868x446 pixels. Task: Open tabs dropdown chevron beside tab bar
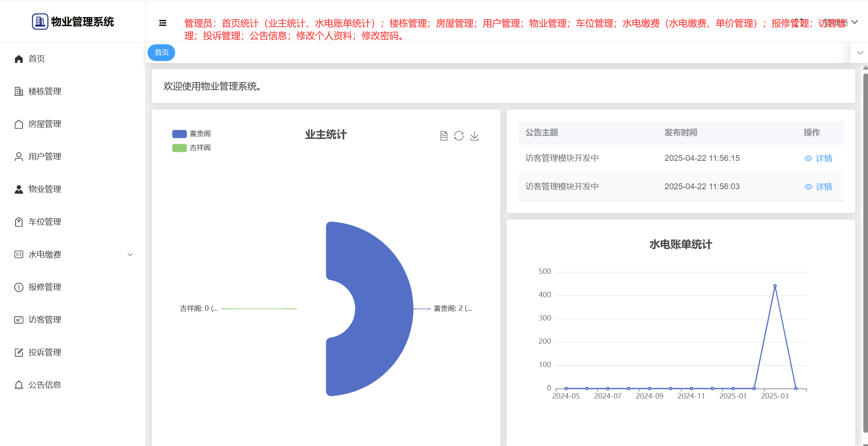[x=860, y=53]
